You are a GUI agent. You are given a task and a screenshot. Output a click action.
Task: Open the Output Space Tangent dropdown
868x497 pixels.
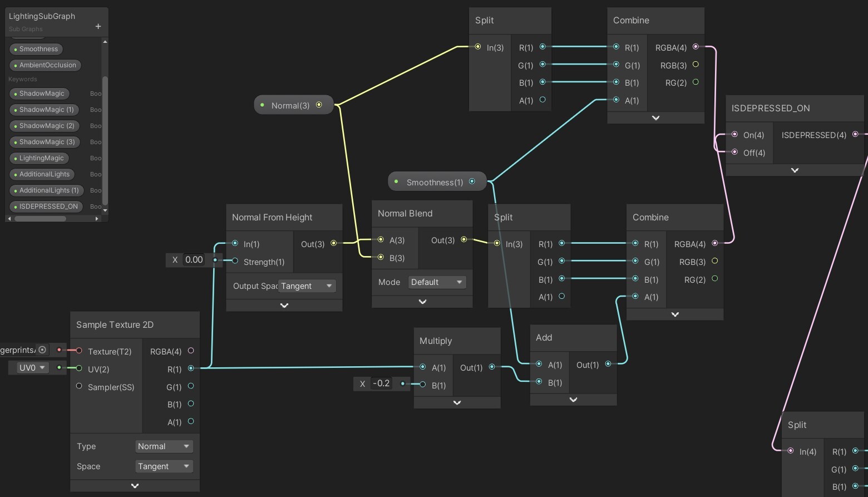coord(307,286)
